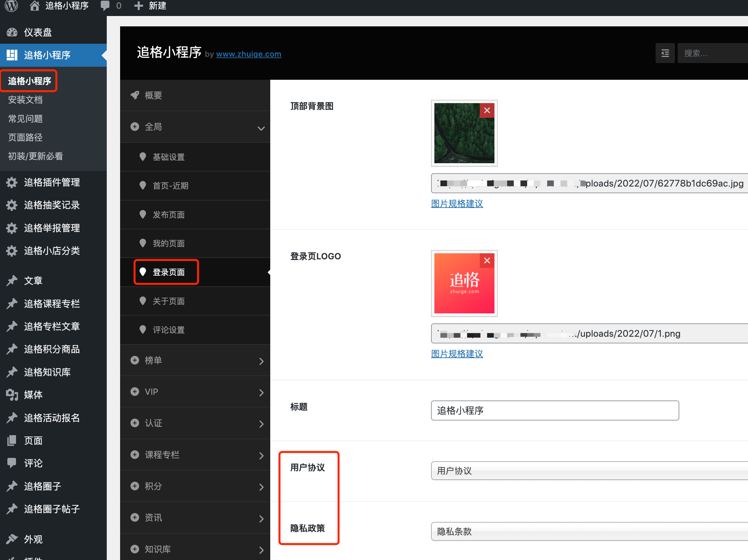Click the 媒体 media icon
The height and width of the screenshot is (560, 748).
click(x=12, y=395)
